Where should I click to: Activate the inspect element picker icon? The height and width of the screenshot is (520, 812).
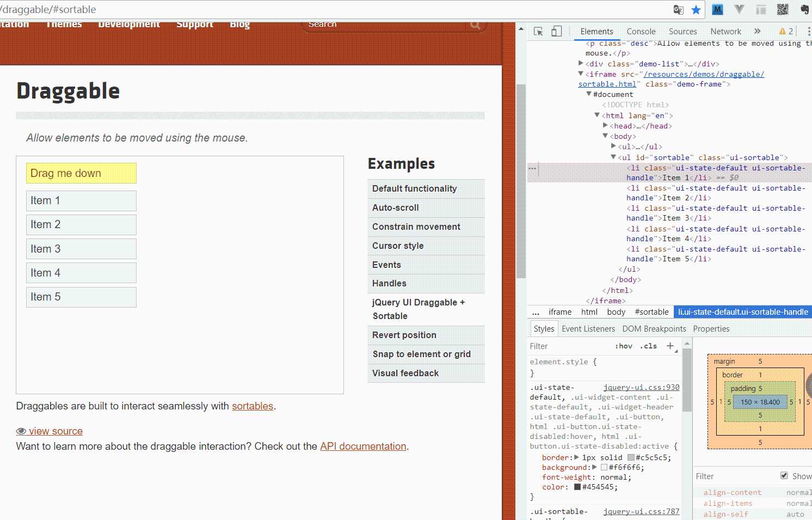538,32
